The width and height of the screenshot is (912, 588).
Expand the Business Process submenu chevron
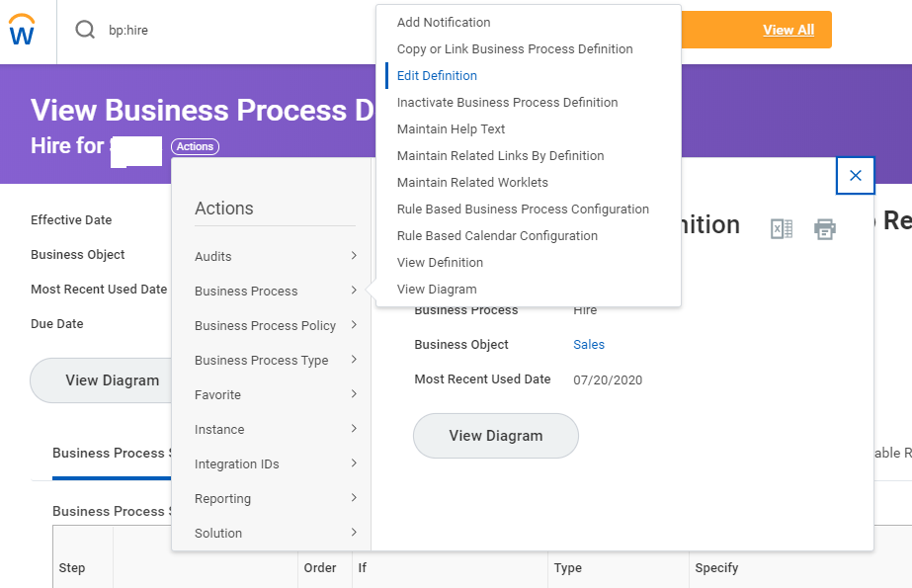coord(354,291)
